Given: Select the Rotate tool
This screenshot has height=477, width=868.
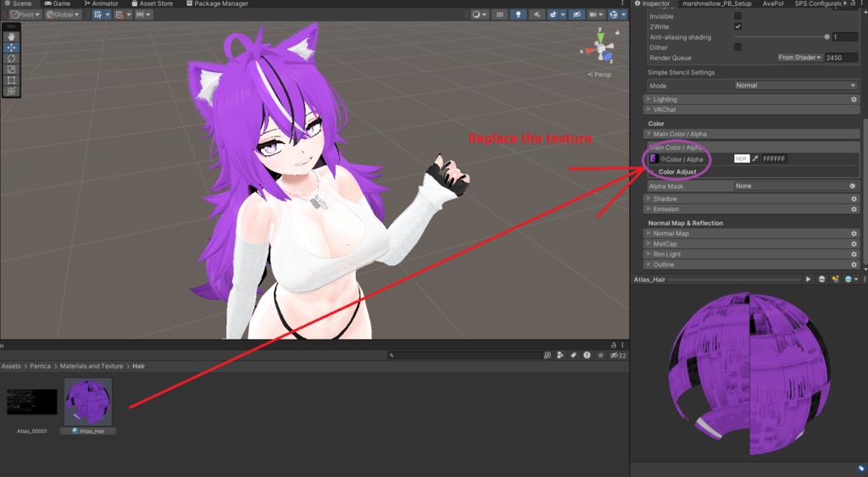Looking at the screenshot, I should point(11,58).
